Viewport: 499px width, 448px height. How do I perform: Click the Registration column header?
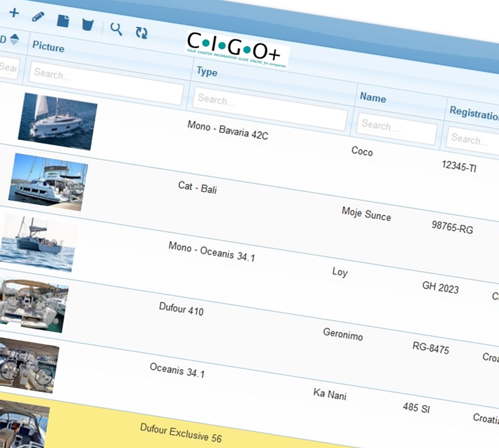pos(473,113)
